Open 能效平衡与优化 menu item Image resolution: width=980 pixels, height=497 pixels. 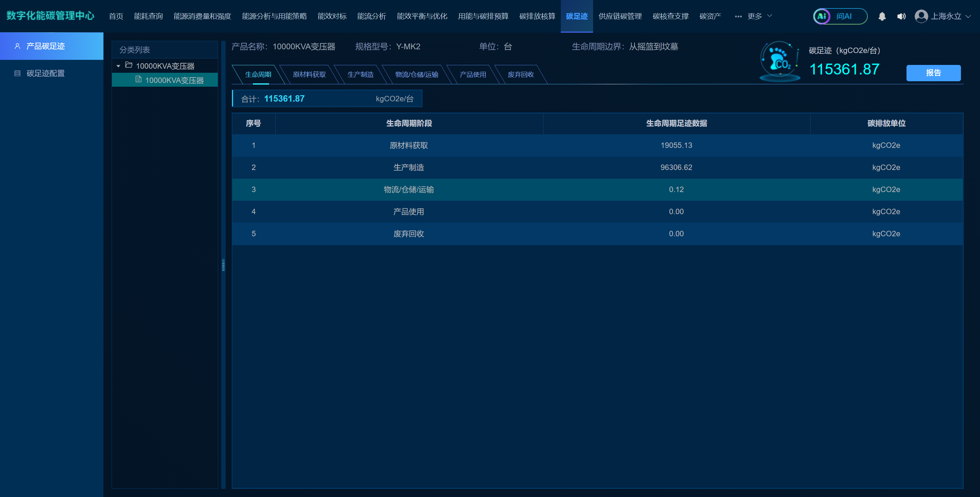pos(422,16)
